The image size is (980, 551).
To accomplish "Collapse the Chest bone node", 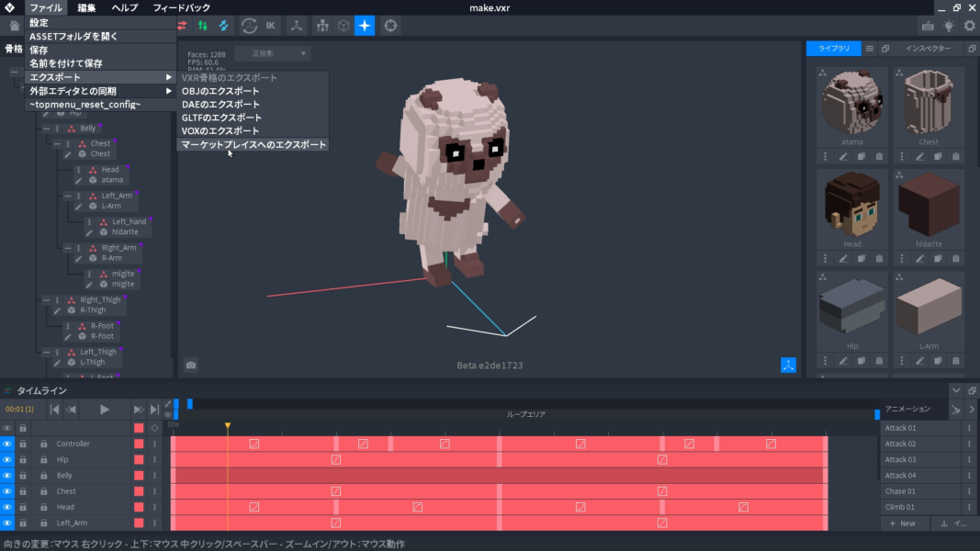I will [57, 143].
